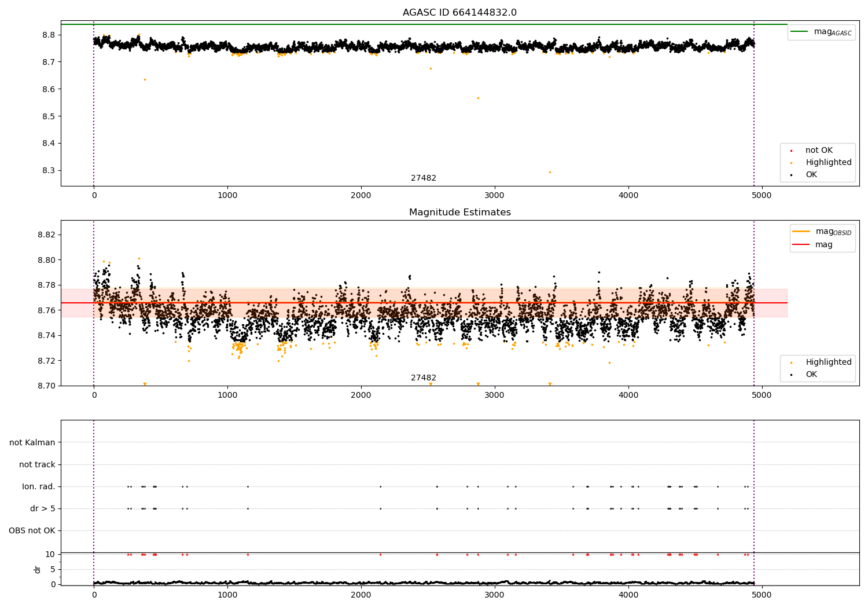This screenshot has width=868, height=608.
Task: Click the 5000 x-tick under the bottom plot
Action: tap(762, 594)
